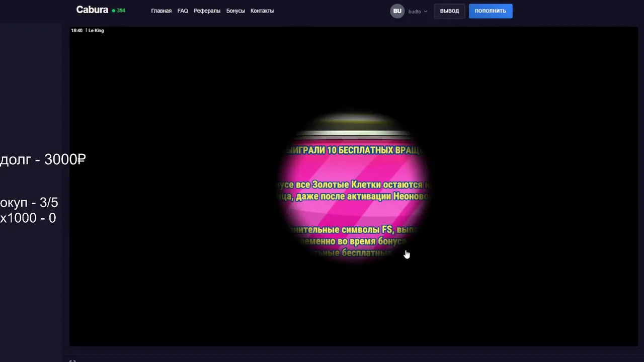Click the окуп - 3/5 overlay text
Viewport: 644px width, 362px height.
pos(29,203)
